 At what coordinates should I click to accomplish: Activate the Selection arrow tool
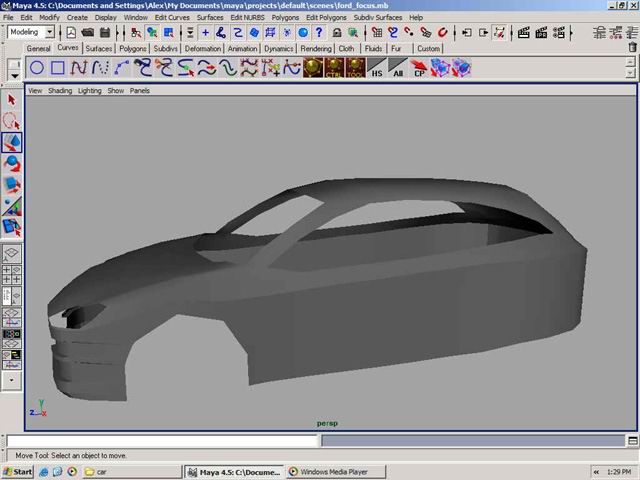(12, 100)
